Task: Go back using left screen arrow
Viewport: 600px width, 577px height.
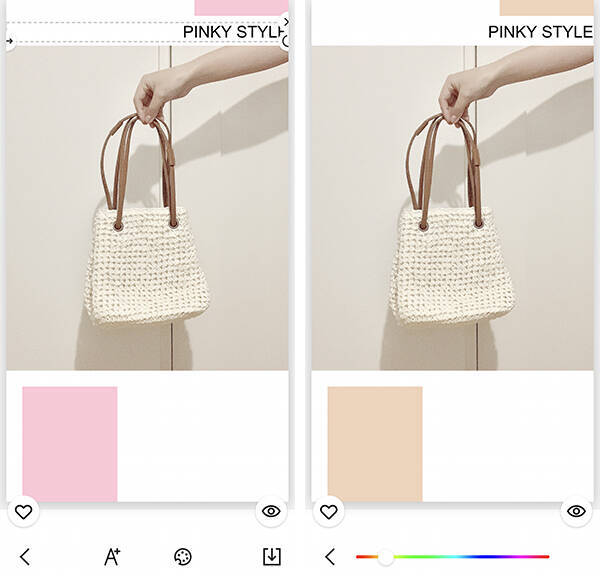Action: (25, 557)
